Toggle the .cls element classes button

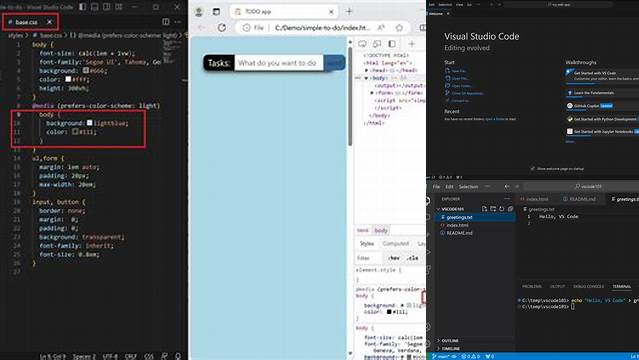pyautogui.click(x=413, y=258)
